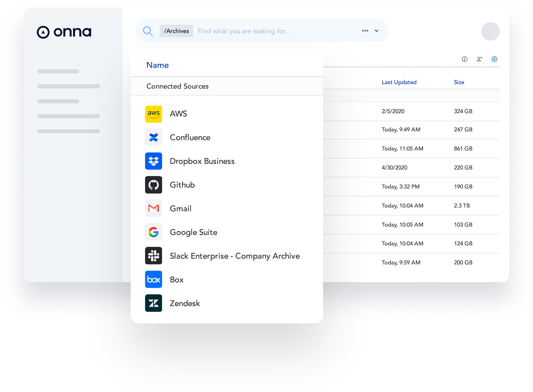
Task: Open the Google Suite source name
Action: 193,232
